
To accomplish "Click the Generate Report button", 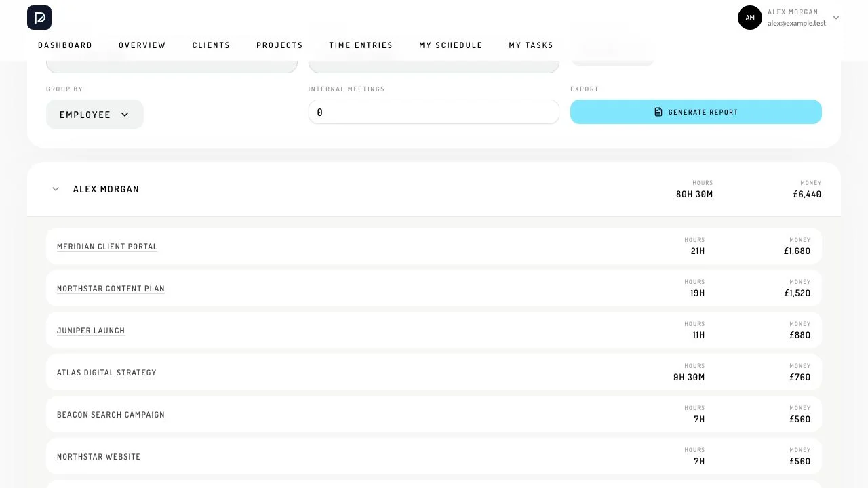I will point(696,112).
